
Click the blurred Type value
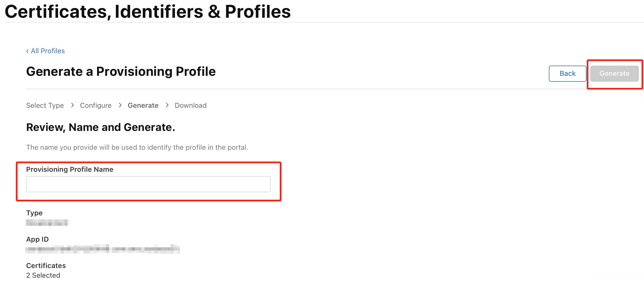coord(48,223)
